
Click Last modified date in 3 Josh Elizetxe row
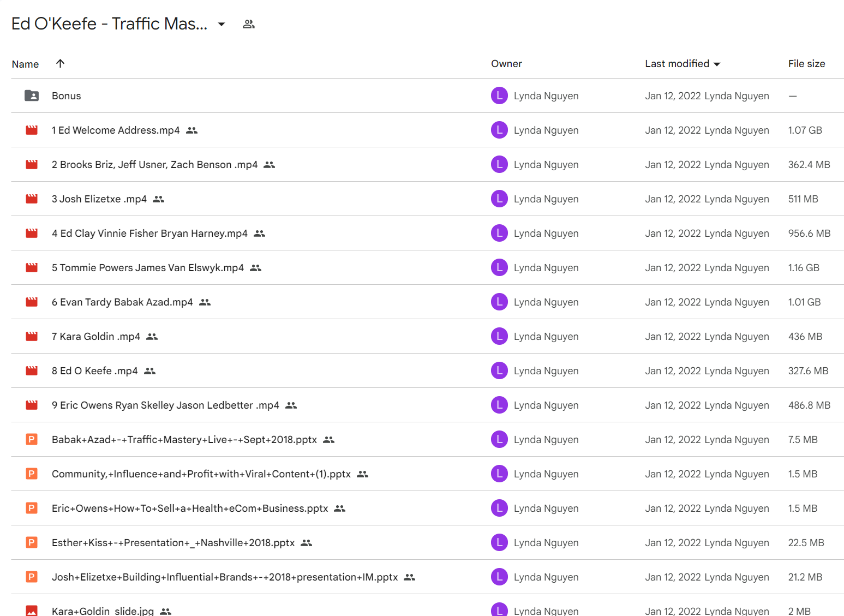click(x=673, y=199)
